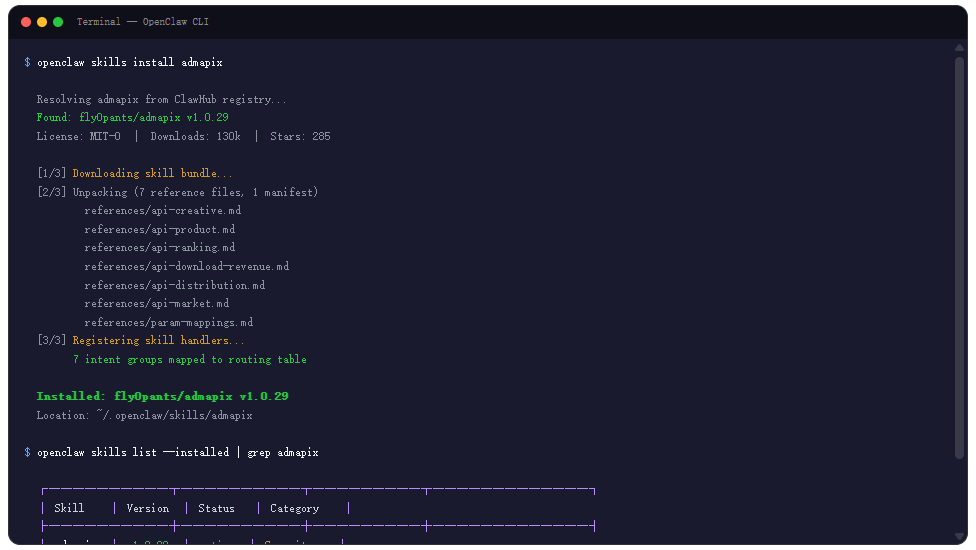
Task: Click the vertical scrollbar thumb
Action: click(x=959, y=258)
